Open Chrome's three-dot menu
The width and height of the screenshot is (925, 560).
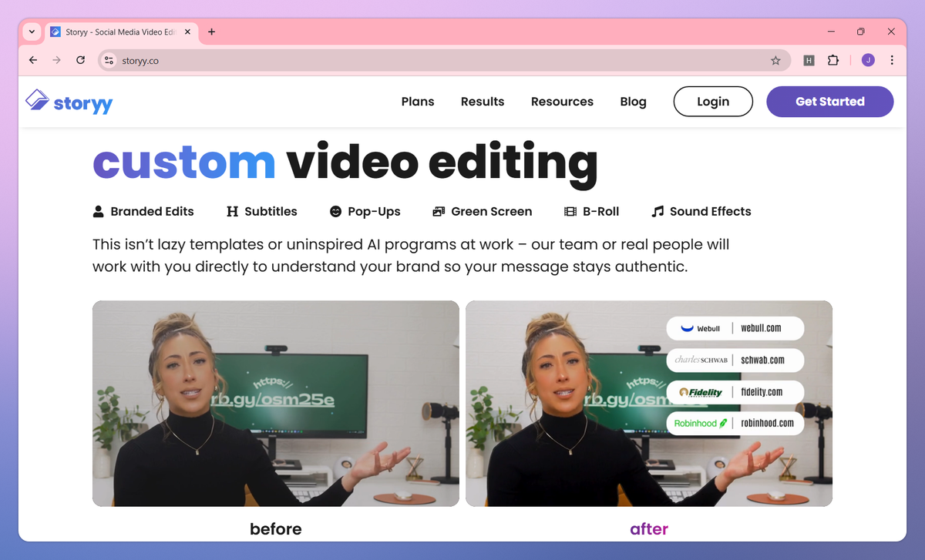tap(892, 60)
